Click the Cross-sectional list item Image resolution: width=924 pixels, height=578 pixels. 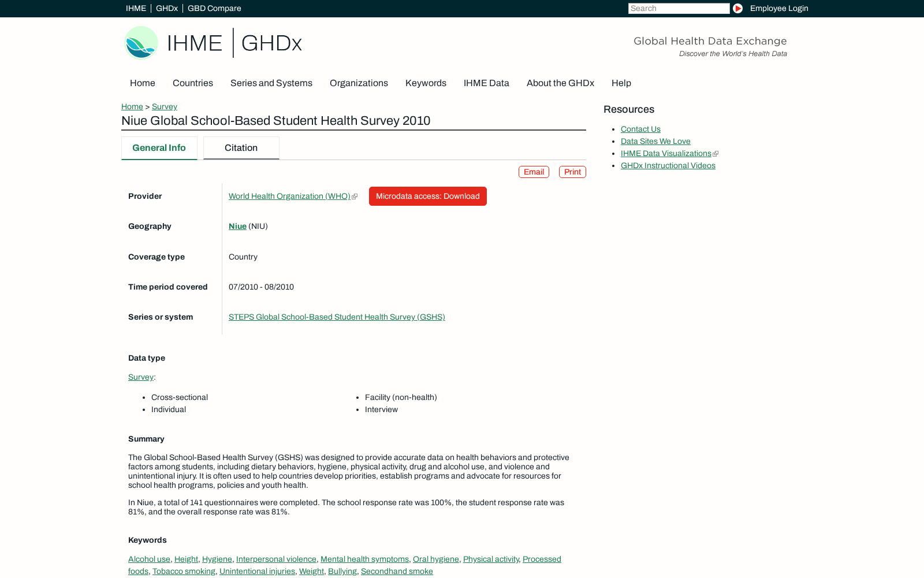[x=180, y=398]
